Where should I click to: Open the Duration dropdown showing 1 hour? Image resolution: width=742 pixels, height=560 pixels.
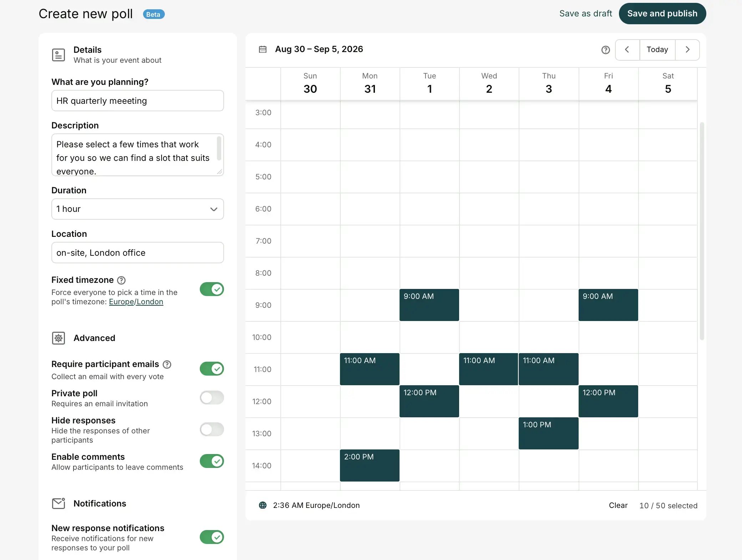tap(138, 209)
